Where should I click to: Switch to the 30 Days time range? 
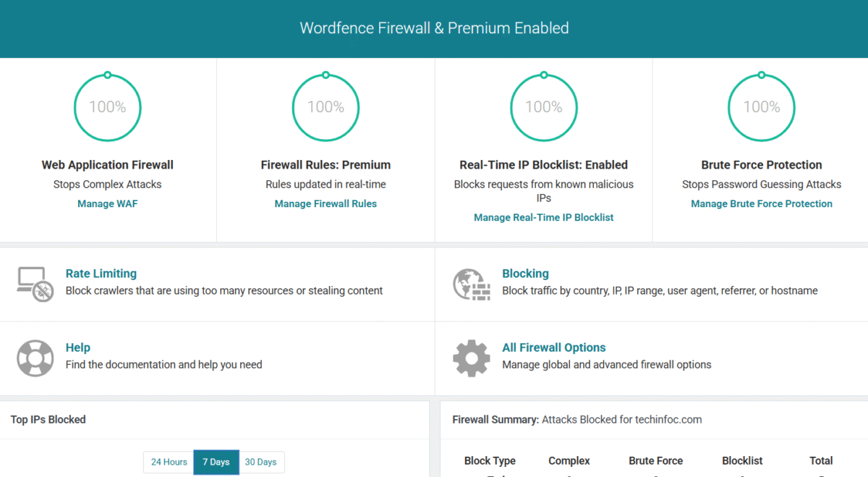coord(260,462)
